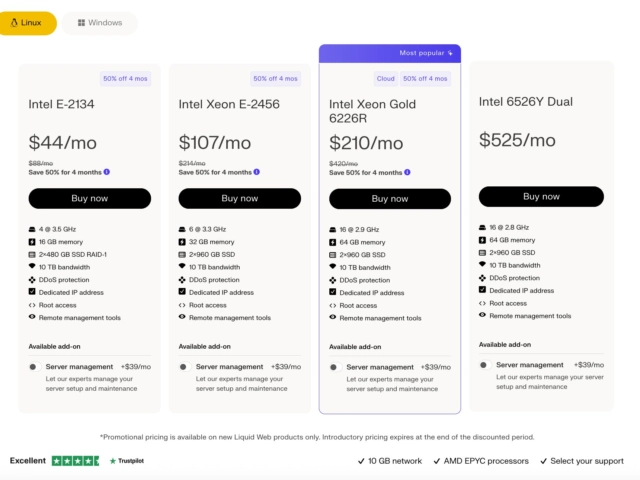Click the Linux penguin icon

click(x=14, y=23)
